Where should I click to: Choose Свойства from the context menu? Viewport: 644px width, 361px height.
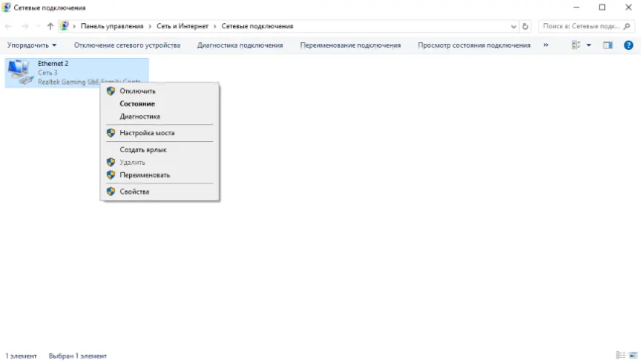click(x=134, y=192)
